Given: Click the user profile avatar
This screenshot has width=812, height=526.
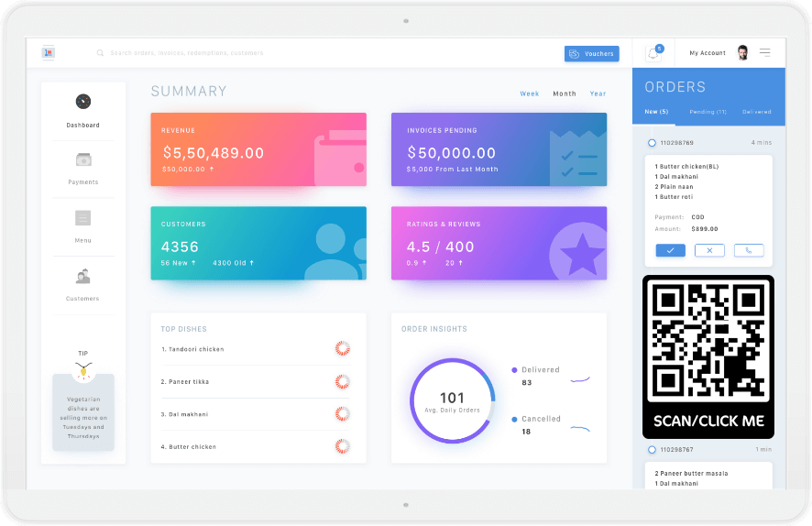Looking at the screenshot, I should [x=742, y=53].
